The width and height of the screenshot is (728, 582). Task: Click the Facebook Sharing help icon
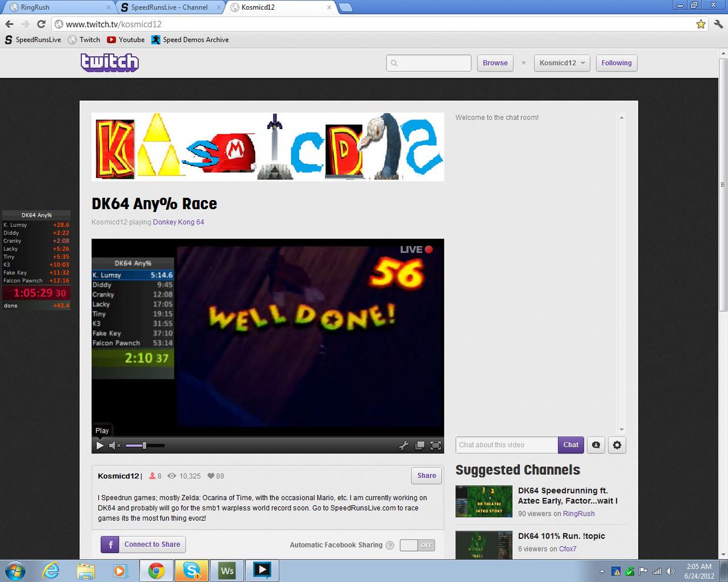(390, 545)
